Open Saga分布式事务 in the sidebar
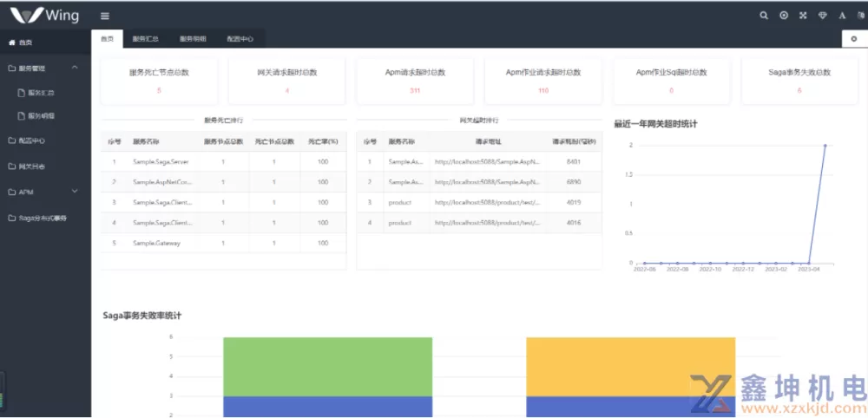This screenshot has width=868, height=418. [45, 218]
